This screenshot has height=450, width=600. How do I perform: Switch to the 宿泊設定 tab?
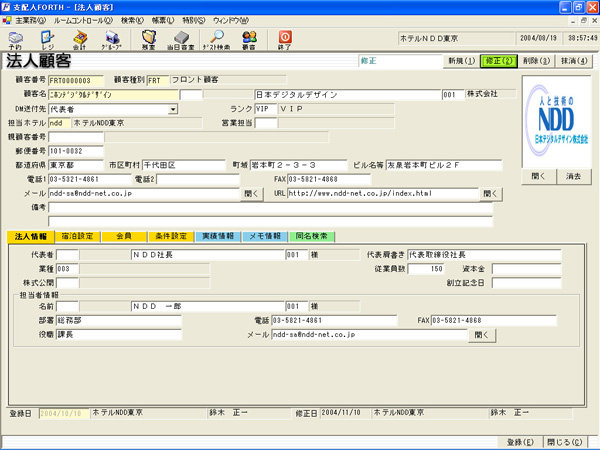click(77, 237)
